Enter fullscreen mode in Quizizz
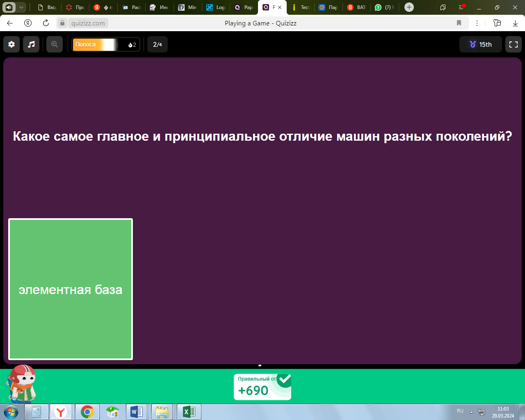The height and width of the screenshot is (420, 525). coord(514,44)
